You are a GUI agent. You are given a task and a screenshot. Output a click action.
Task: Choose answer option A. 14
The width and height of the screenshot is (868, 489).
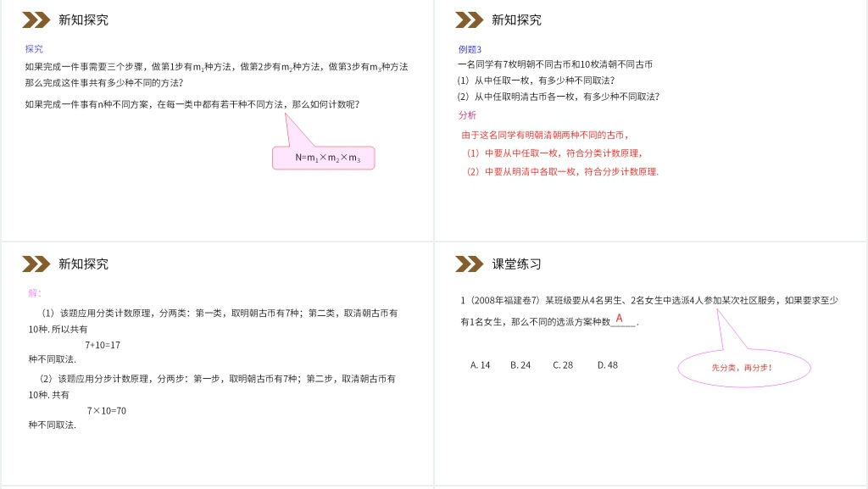[480, 365]
